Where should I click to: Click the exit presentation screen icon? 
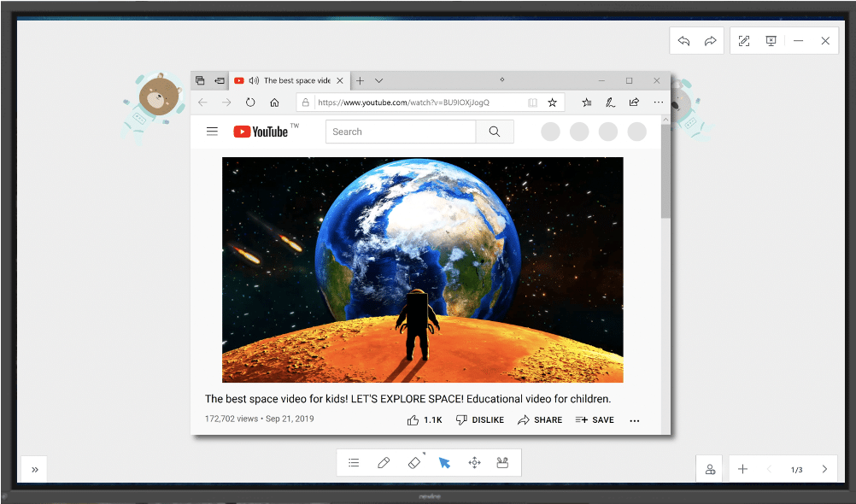point(771,41)
